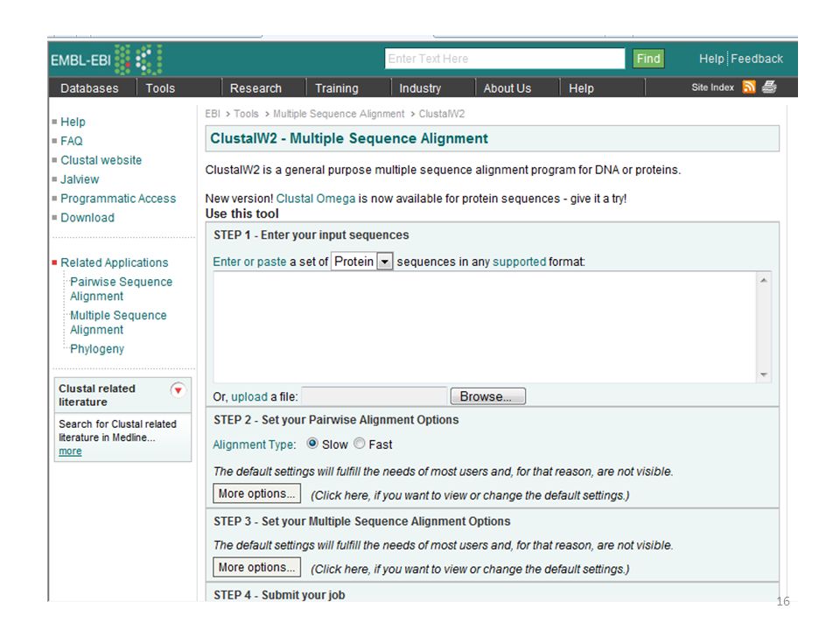This screenshot has width=840, height=630.
Task: Click the upload link next to file field
Action: pos(249,397)
